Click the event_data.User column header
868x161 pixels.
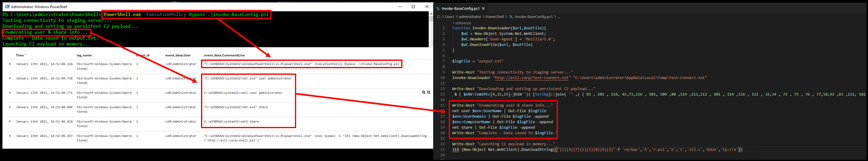click(x=178, y=55)
